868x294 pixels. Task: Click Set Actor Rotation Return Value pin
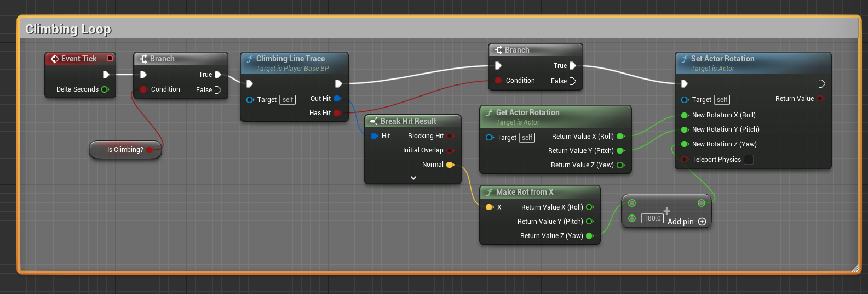820,99
